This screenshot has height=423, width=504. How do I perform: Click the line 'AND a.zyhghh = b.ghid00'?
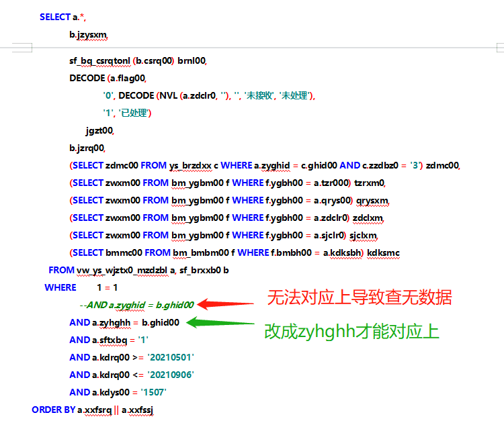coord(124,322)
